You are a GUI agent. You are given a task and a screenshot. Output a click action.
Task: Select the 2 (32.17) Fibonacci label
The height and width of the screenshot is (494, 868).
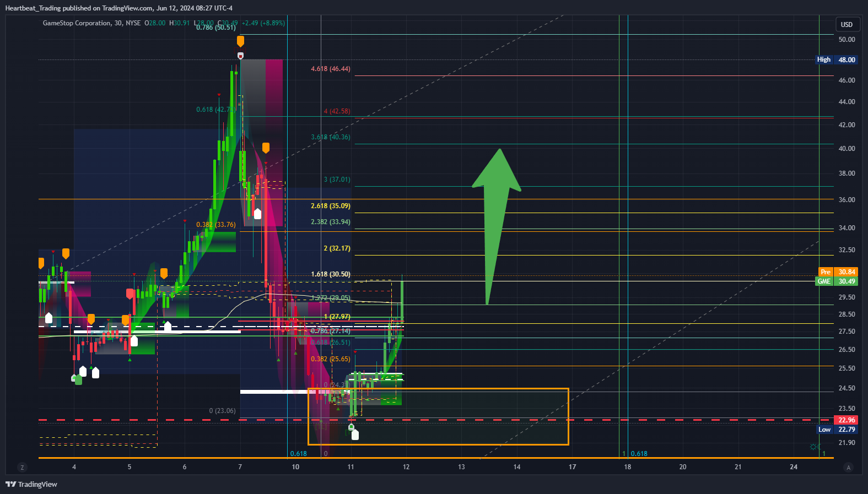(337, 248)
